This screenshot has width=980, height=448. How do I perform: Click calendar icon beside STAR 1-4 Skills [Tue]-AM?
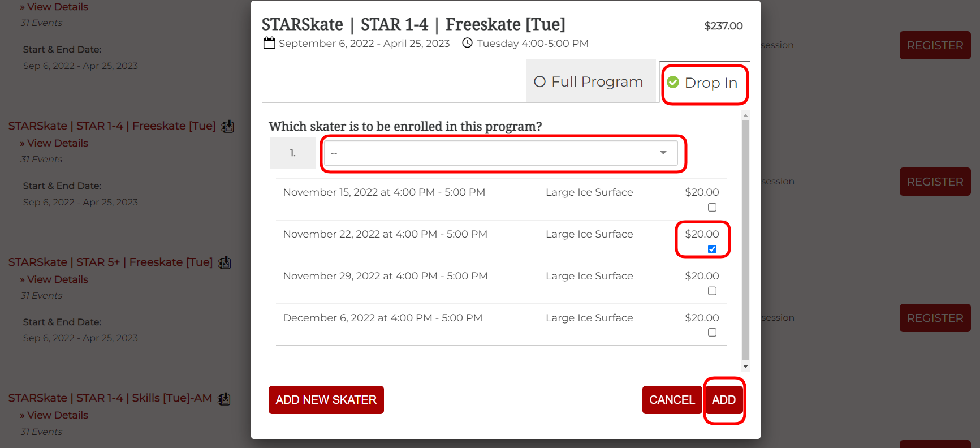pyautogui.click(x=225, y=399)
